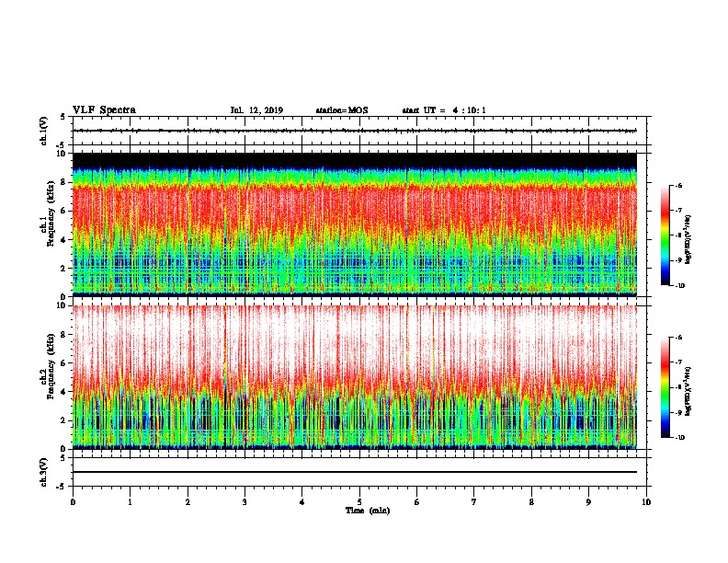728x563 pixels.
Task: Click the time axis tick label "7"
Action: pyautogui.click(x=474, y=502)
